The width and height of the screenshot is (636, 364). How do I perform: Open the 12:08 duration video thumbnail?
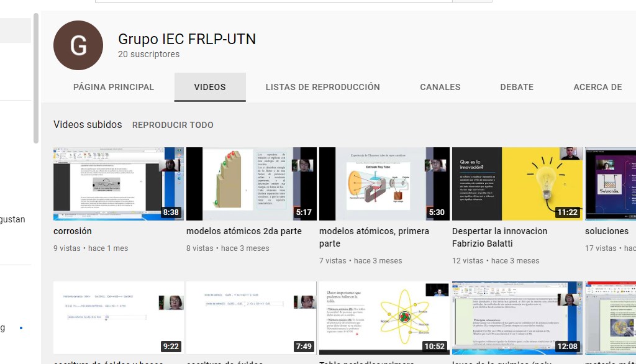point(517,318)
